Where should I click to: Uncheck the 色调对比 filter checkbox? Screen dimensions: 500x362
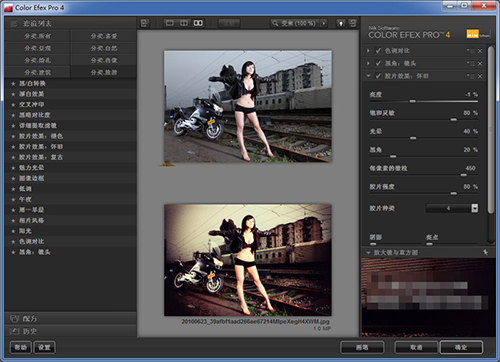[x=378, y=51]
